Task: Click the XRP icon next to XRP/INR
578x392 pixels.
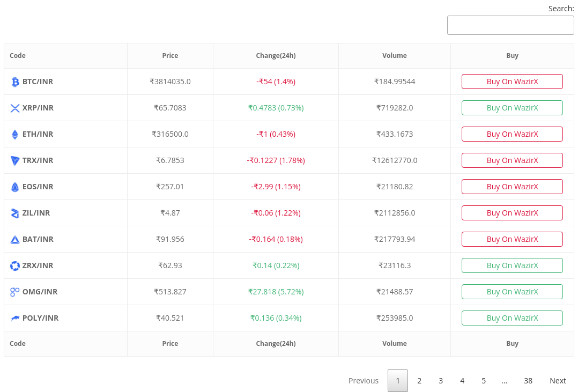Action: tap(14, 108)
